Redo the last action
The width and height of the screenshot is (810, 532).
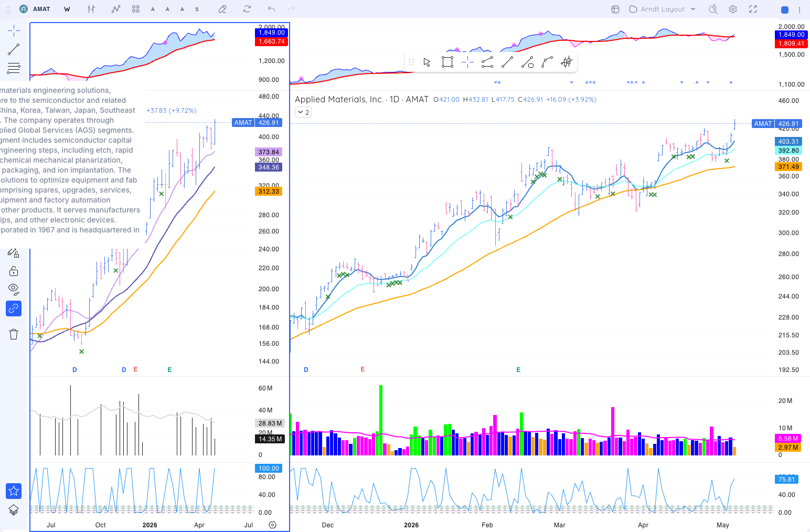292,9
